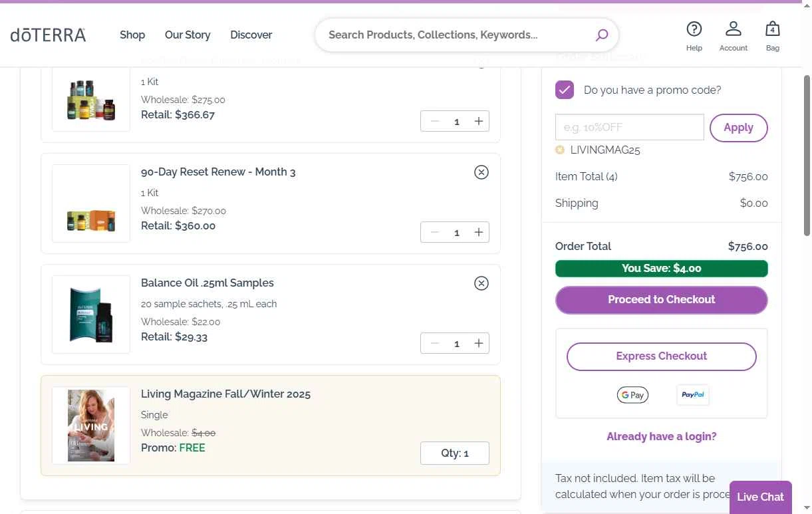Viewport: 812px width, 514px height.
Task: Click Proceed to Checkout
Action: (661, 300)
